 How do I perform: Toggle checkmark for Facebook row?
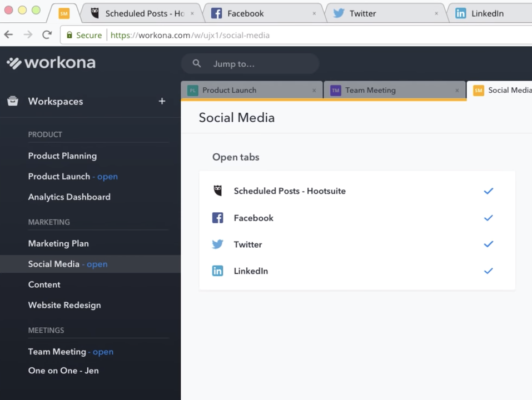tap(489, 218)
